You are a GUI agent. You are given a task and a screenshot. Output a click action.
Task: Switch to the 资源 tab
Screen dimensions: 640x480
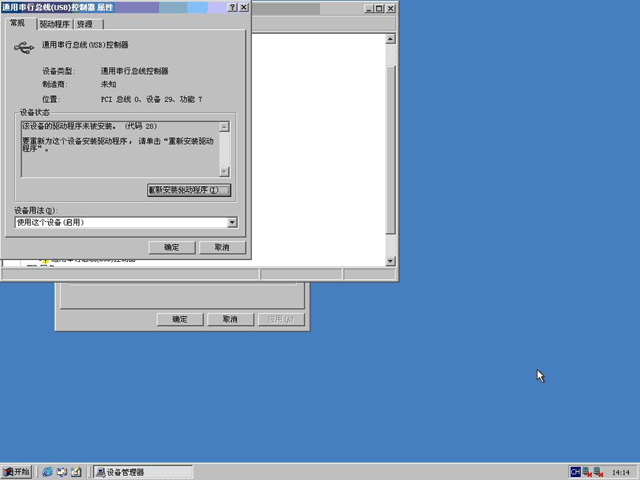click(85, 24)
